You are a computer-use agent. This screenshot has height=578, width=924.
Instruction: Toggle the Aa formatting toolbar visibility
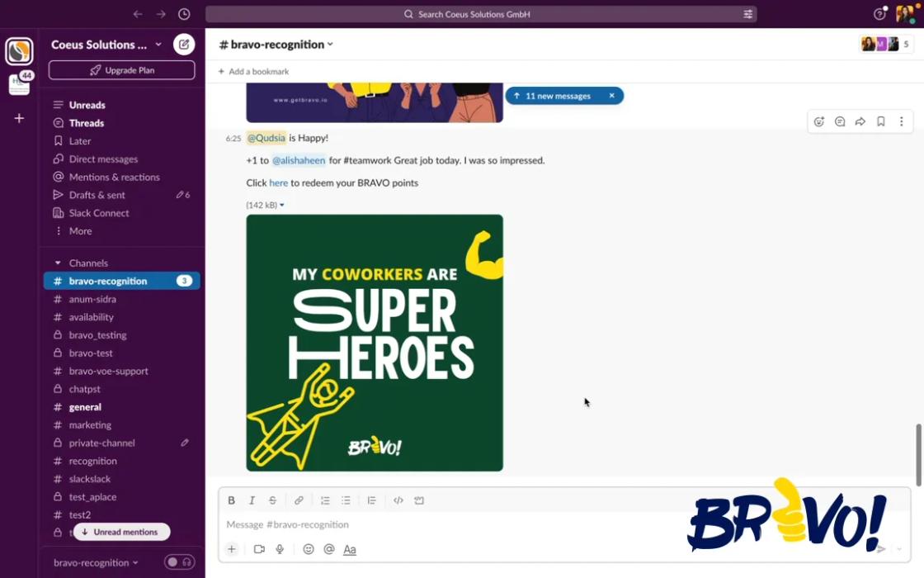point(350,549)
